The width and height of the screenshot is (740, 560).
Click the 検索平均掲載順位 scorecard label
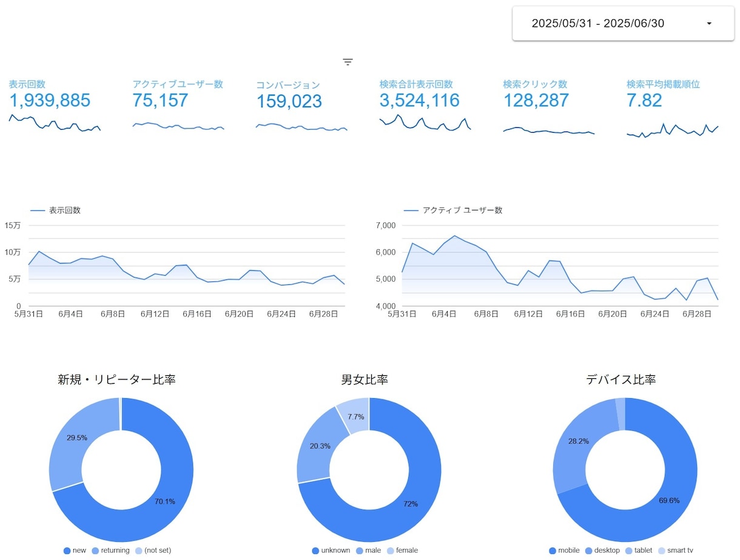(x=663, y=84)
